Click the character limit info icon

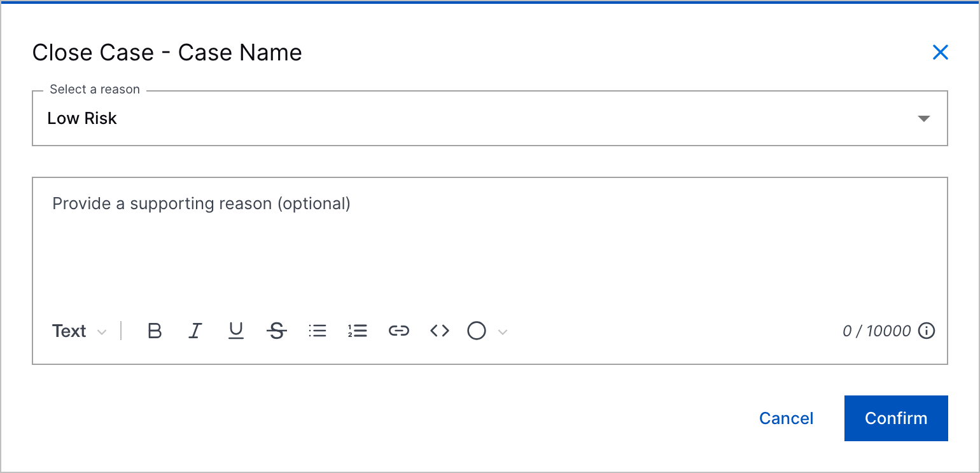tap(927, 331)
